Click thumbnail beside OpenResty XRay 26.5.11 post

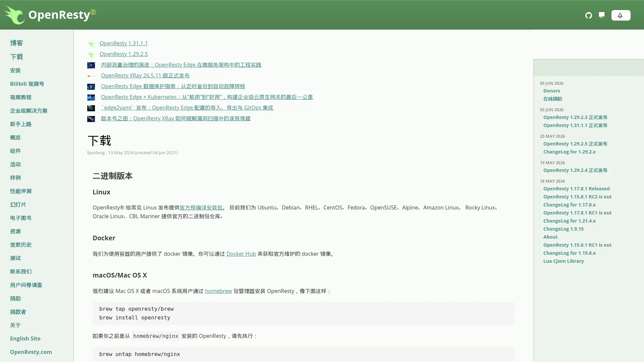91,76
